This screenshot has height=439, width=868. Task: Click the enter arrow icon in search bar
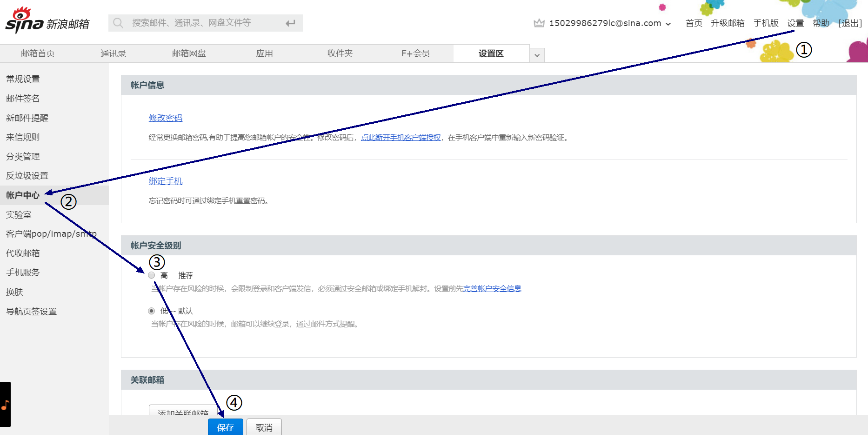[x=289, y=22]
